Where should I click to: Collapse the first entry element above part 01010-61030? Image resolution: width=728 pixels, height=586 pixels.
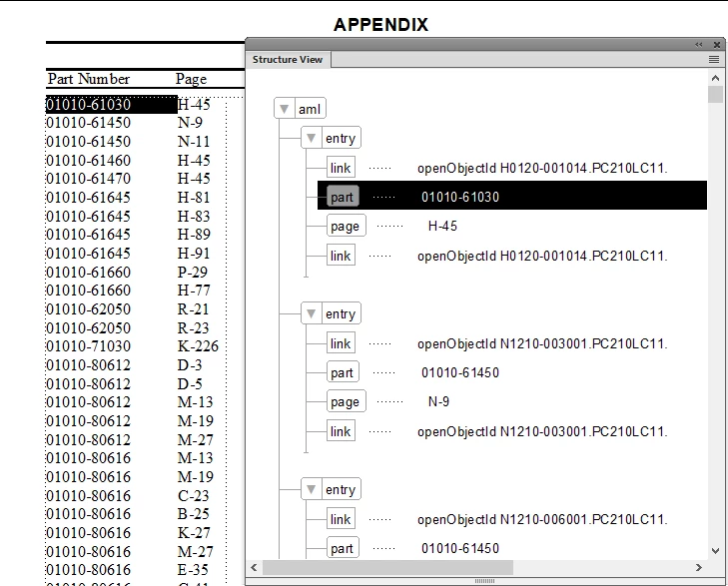[x=311, y=139]
